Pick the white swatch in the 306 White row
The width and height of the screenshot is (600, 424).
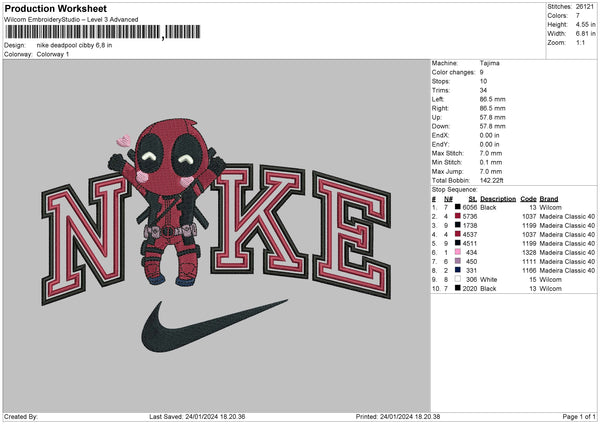click(457, 279)
